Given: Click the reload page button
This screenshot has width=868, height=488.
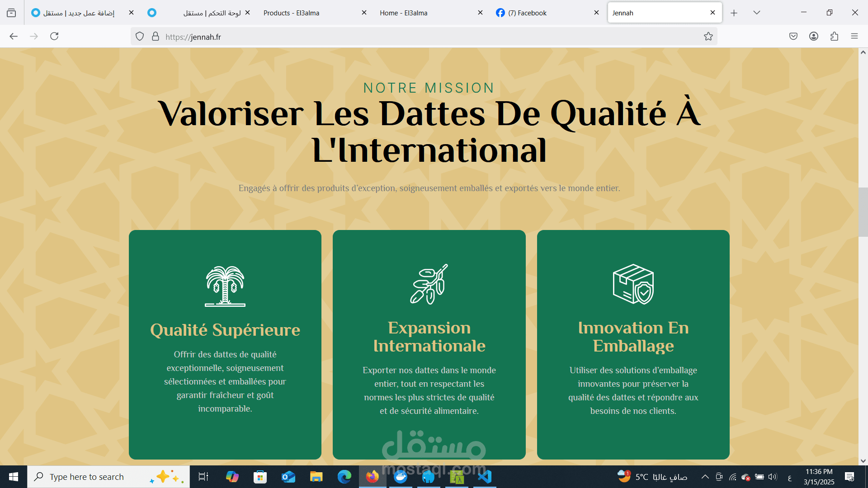Looking at the screenshot, I should tap(54, 36).
